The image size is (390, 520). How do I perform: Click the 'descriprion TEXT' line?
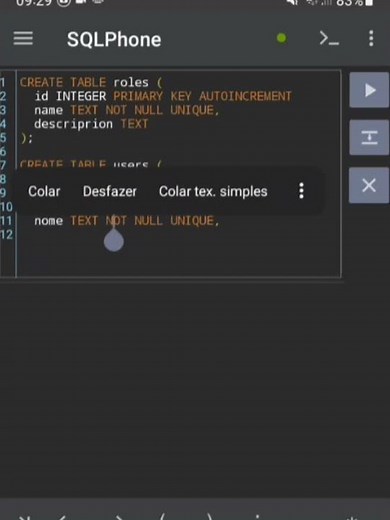click(91, 124)
